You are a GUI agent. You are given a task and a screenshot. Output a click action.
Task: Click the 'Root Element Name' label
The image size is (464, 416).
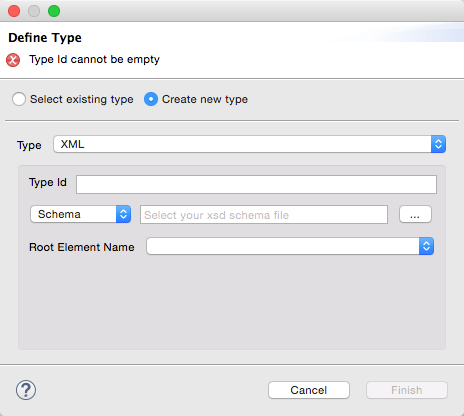[82, 247]
